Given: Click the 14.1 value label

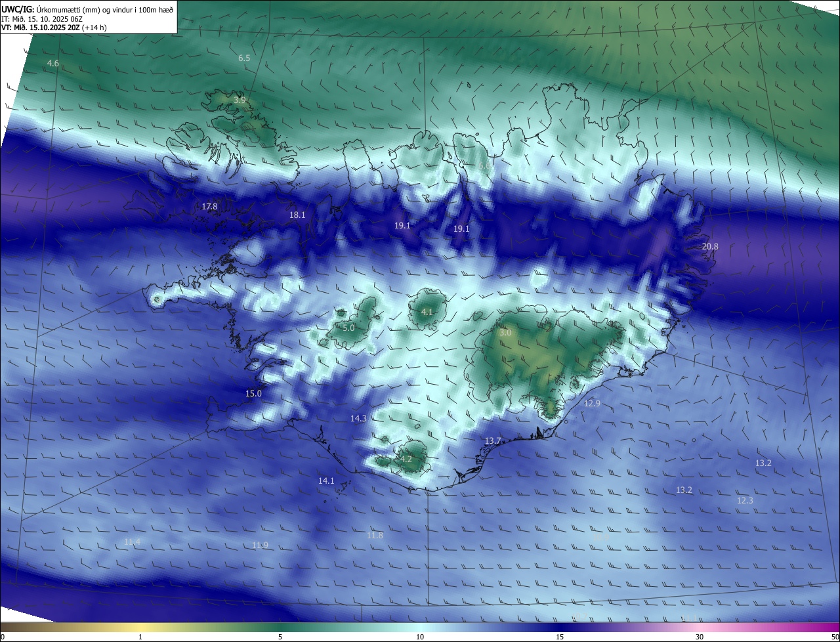Looking at the screenshot, I should tap(326, 481).
